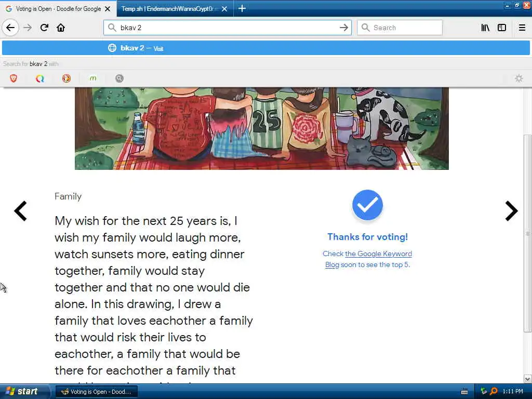Screen dimensions: 532x399
Task: Search with the gray magnifier engine icon
Action: 119,78
